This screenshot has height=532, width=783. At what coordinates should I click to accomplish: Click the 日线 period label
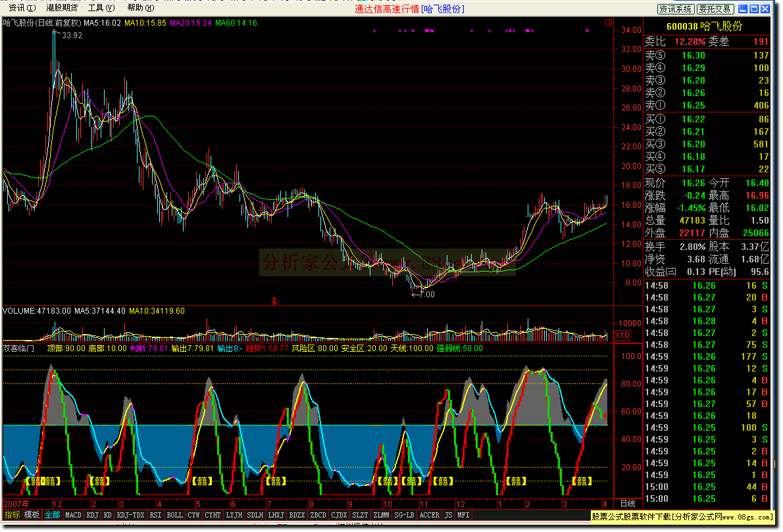[628, 504]
